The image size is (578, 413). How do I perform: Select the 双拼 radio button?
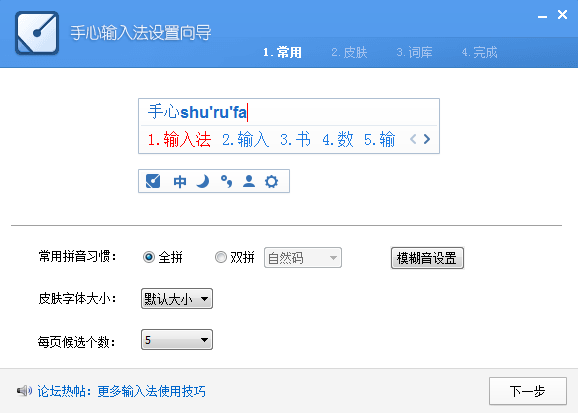[220, 257]
